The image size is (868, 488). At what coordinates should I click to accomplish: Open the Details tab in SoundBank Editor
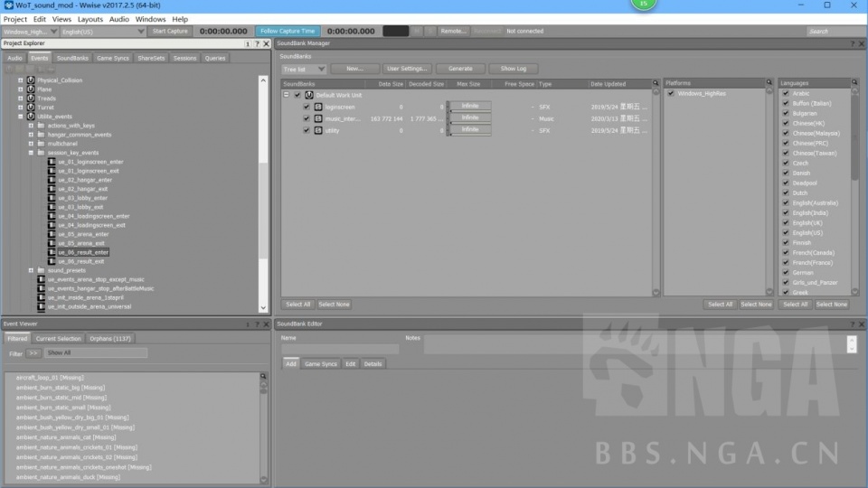373,364
